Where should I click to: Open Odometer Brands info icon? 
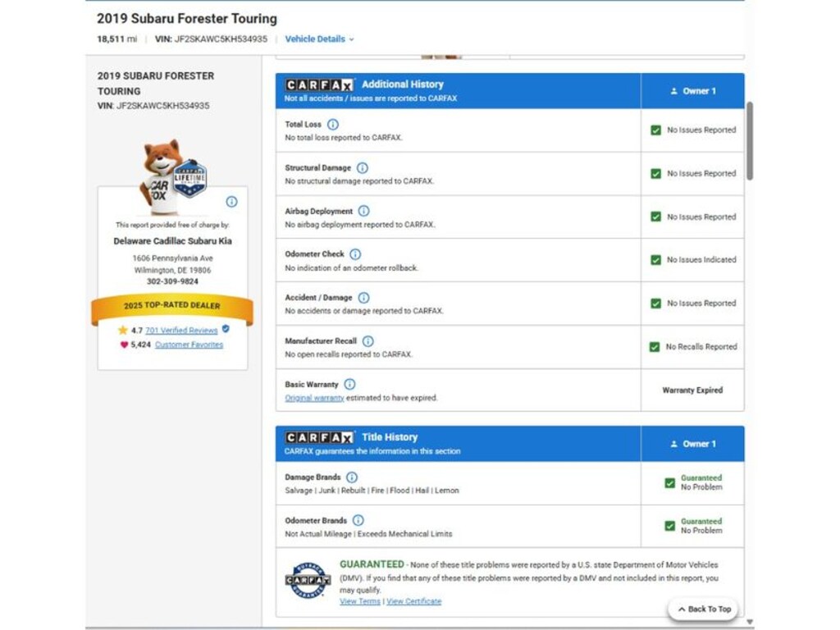tap(358, 520)
